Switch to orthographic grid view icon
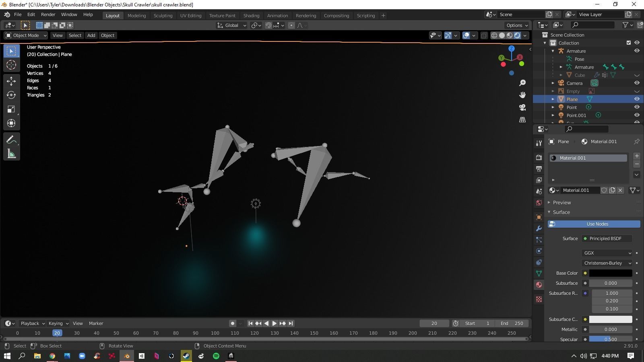 522,120
